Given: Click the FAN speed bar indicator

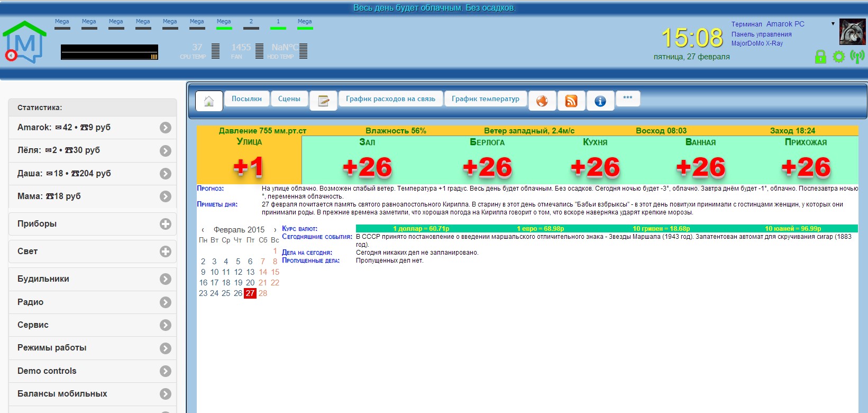Looking at the screenshot, I should (259, 51).
